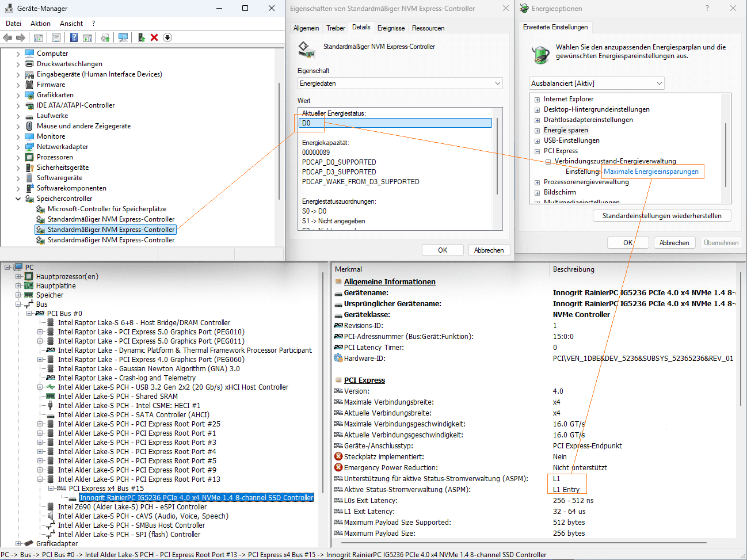The height and width of the screenshot is (560, 747).
Task: Click the Hardware-ID row icon
Action: pos(338,358)
